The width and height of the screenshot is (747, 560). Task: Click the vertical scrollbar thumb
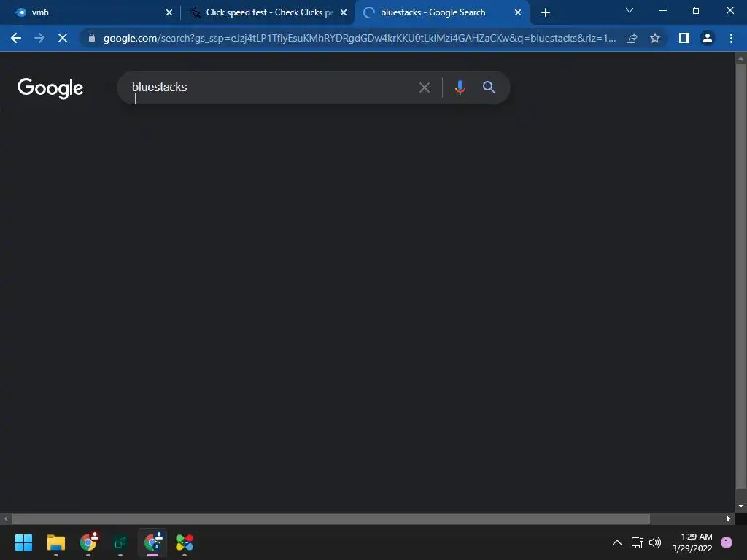(740, 276)
